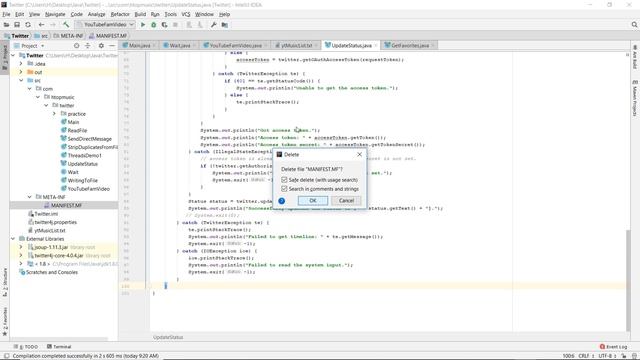The width and height of the screenshot is (640, 360).
Task: Navigate back with the left arrow icon
Action: tap(41, 25)
